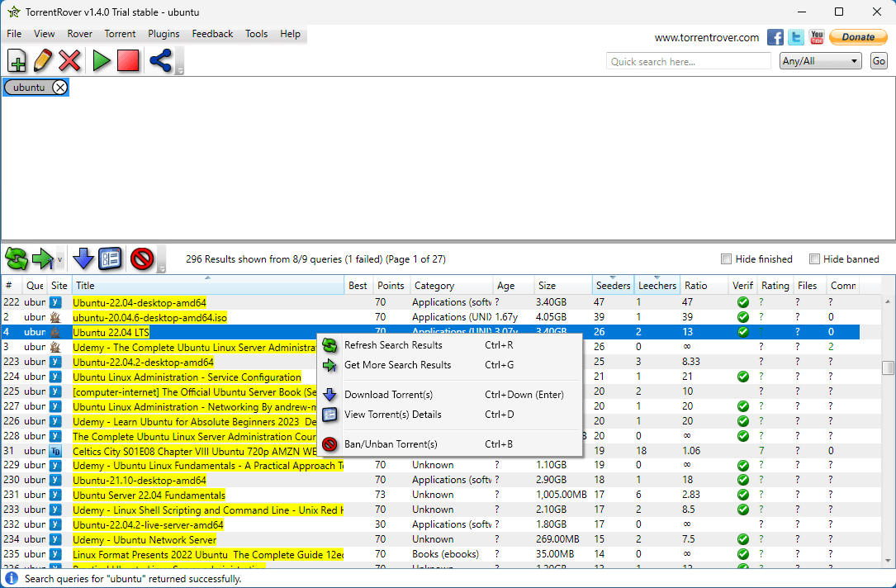Open the Rover menu
The image size is (896, 588).
(x=79, y=34)
